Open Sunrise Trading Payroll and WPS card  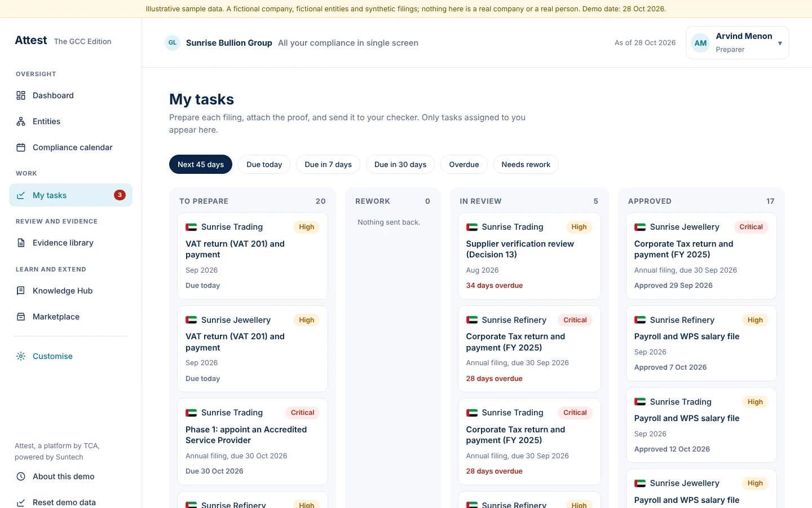pyautogui.click(x=701, y=425)
